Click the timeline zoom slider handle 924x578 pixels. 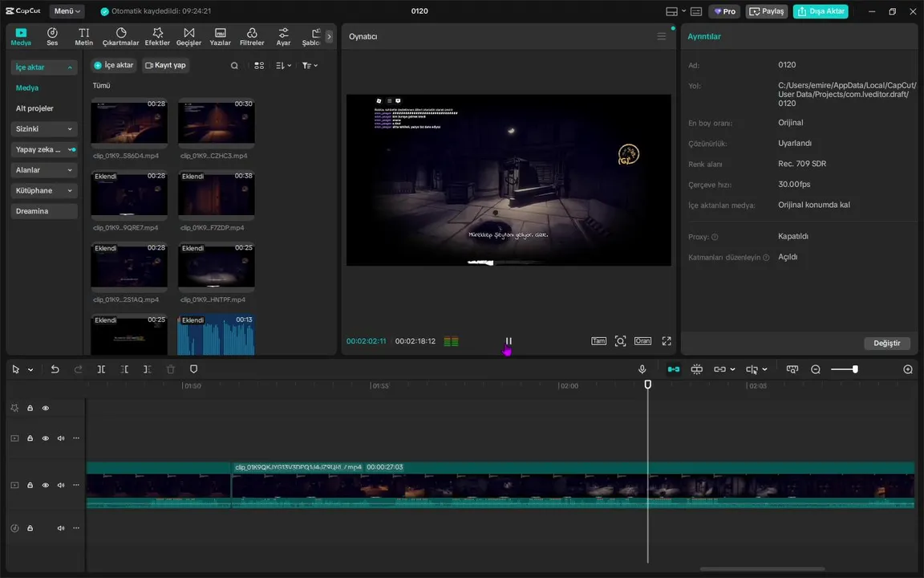click(855, 369)
